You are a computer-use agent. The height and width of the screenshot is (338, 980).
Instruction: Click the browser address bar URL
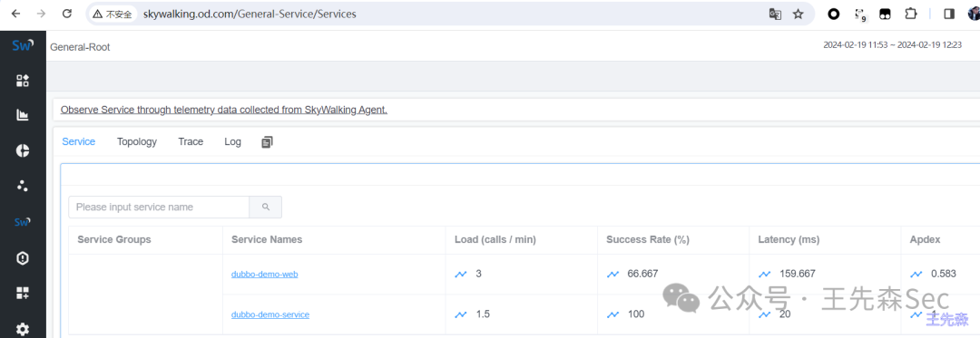(x=250, y=14)
